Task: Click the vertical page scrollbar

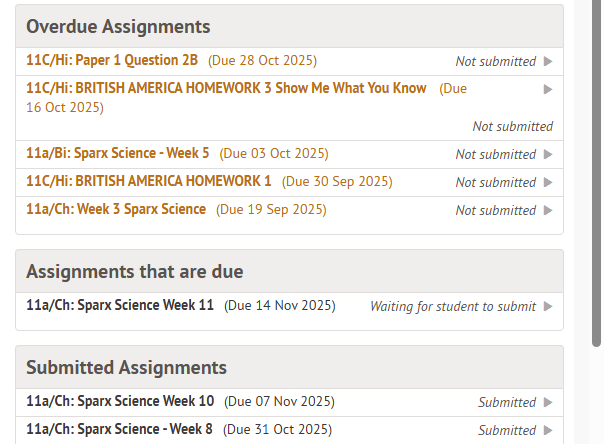Action: 597,180
